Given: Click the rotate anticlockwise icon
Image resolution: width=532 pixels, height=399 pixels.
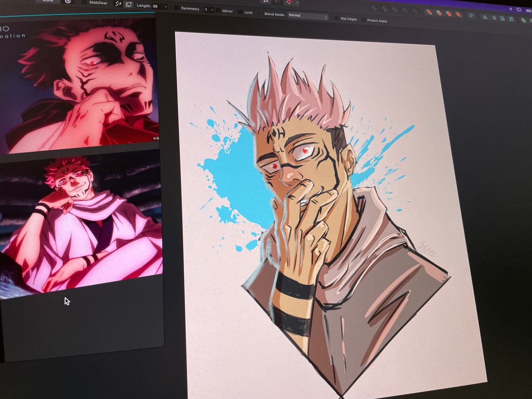Looking at the screenshot, I should pos(502,19).
